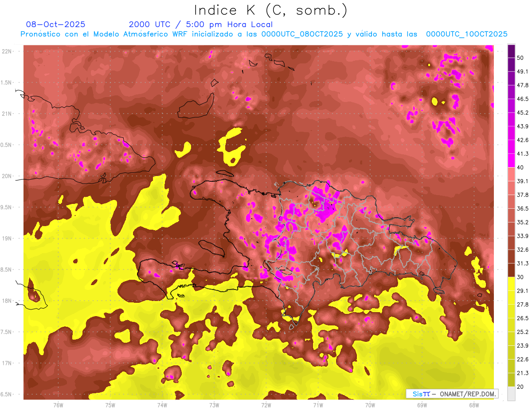The width and height of the screenshot is (532, 411).
Task: Click the 72W longitude axis label
Action: (x=266, y=405)
